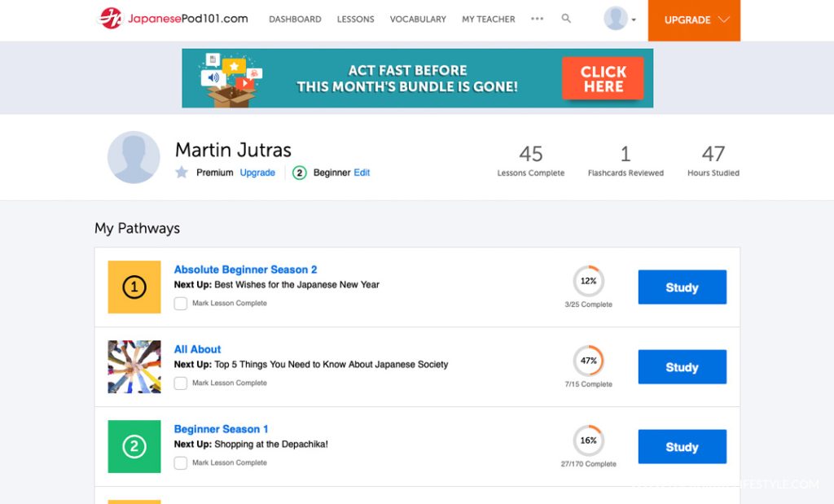Open the Beginner Season 1 green thumbnail

[134, 446]
